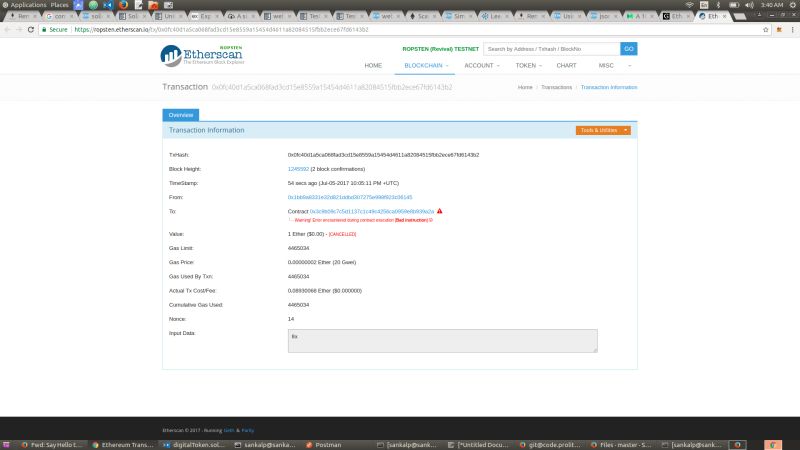Screen dimensions: 800x450
Task: Switch to the 'A si' browser tab
Action: click(x=241, y=16)
